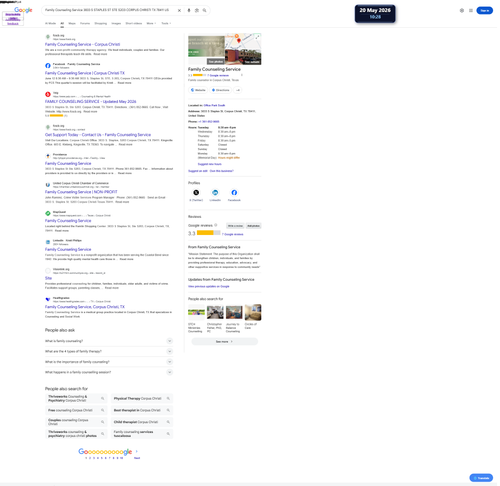Switch to the Maps tab

coord(72,23)
